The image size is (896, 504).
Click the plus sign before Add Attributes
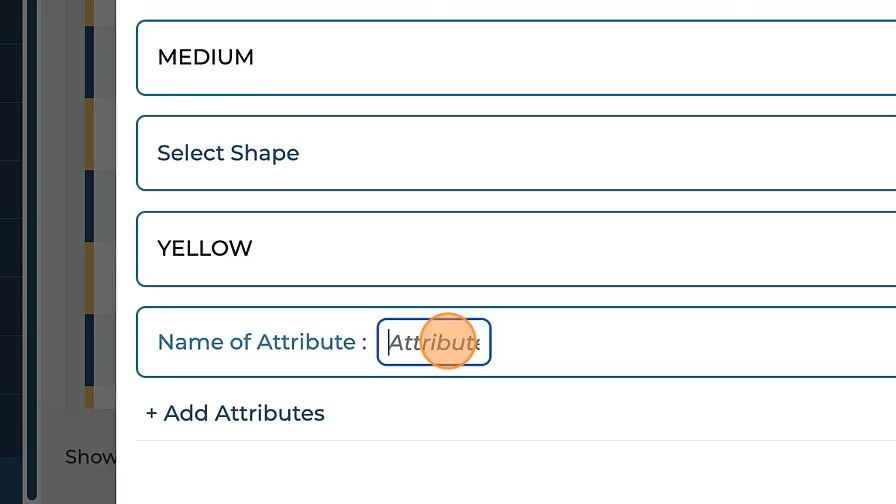pyautogui.click(x=152, y=413)
